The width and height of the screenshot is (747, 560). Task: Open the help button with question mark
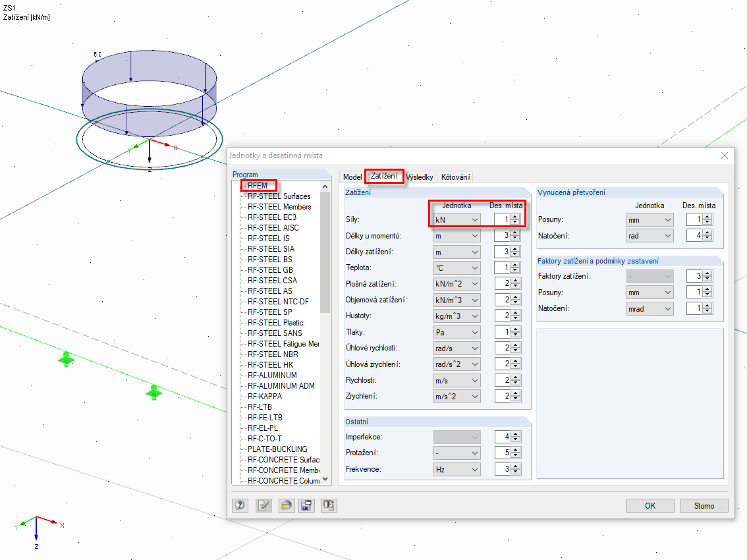240,505
